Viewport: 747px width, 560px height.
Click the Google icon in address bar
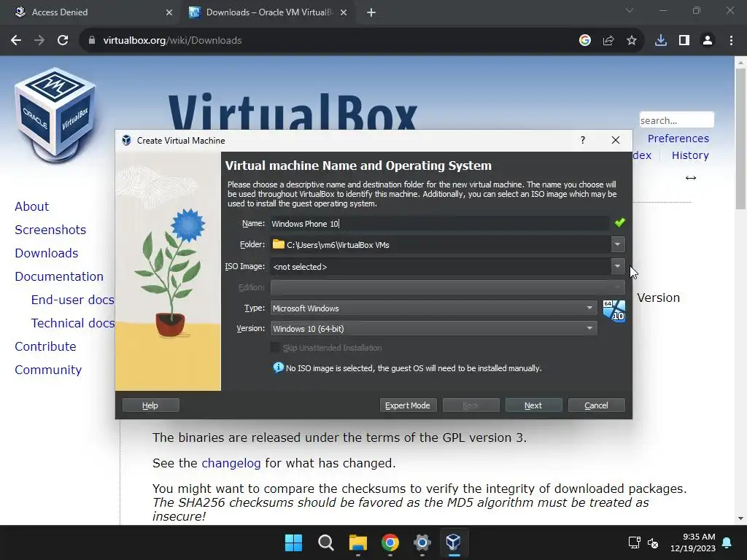pos(584,41)
